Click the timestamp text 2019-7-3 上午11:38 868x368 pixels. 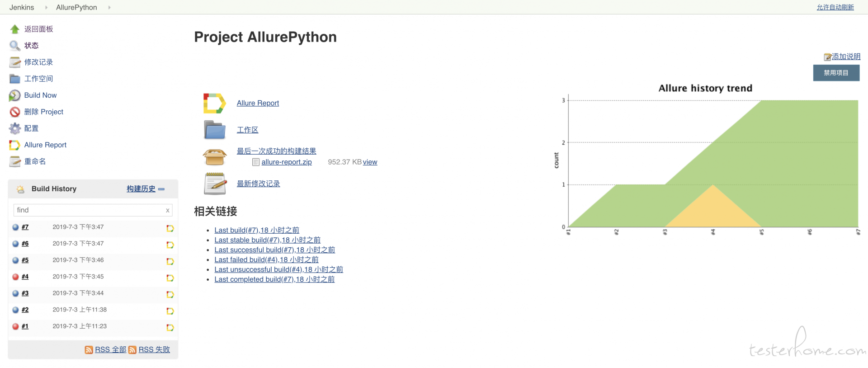[x=80, y=310]
